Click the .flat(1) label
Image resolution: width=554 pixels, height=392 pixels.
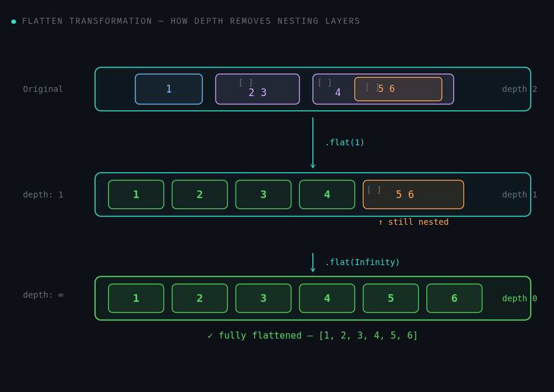344,142
